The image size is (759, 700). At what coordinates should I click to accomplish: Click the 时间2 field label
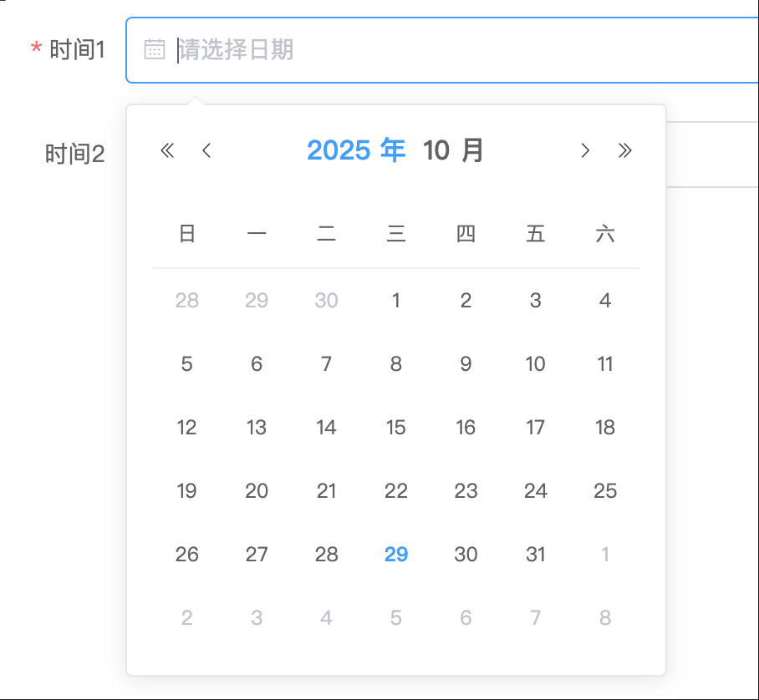click(74, 155)
